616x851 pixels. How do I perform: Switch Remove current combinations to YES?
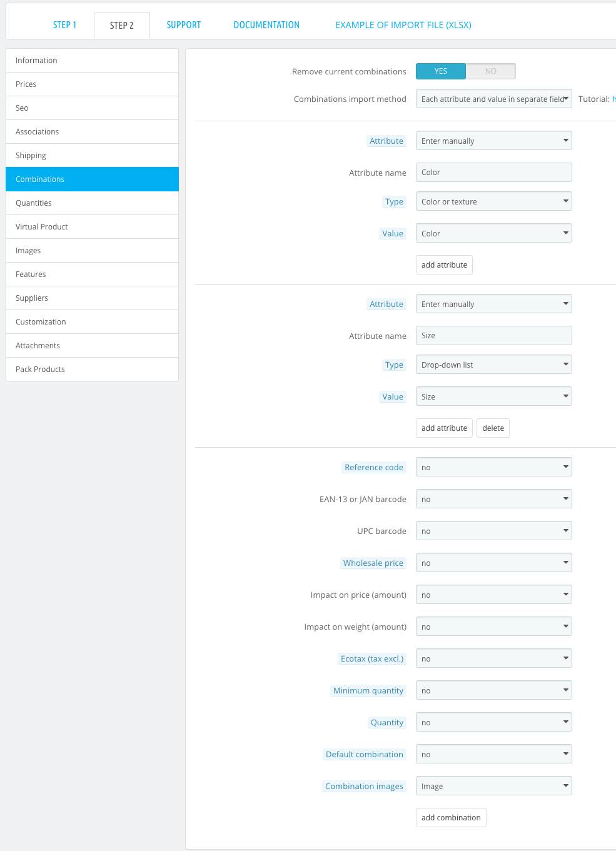pos(441,71)
